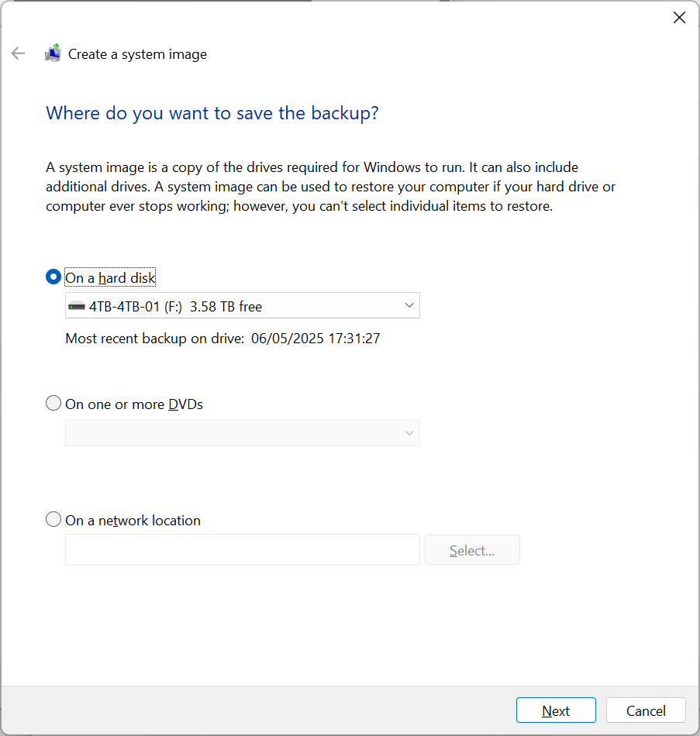Image resolution: width=700 pixels, height=736 pixels.
Task: Go back with the arrow icon
Action: (19, 53)
